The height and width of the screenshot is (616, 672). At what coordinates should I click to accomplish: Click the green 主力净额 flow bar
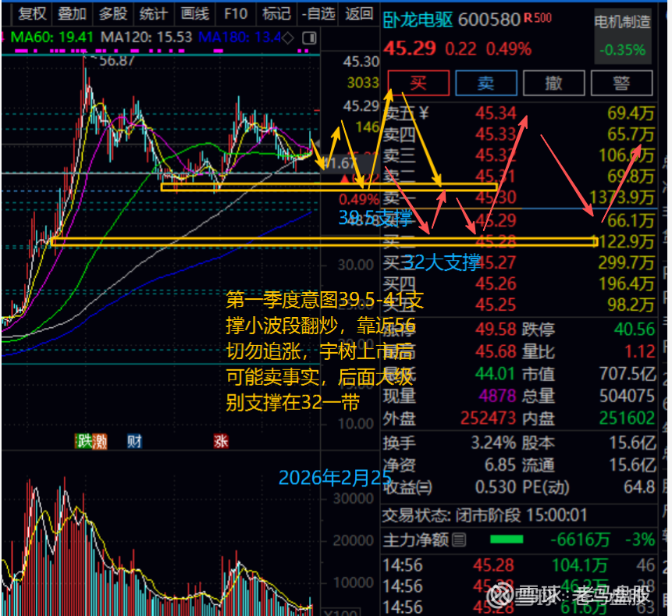(506, 539)
